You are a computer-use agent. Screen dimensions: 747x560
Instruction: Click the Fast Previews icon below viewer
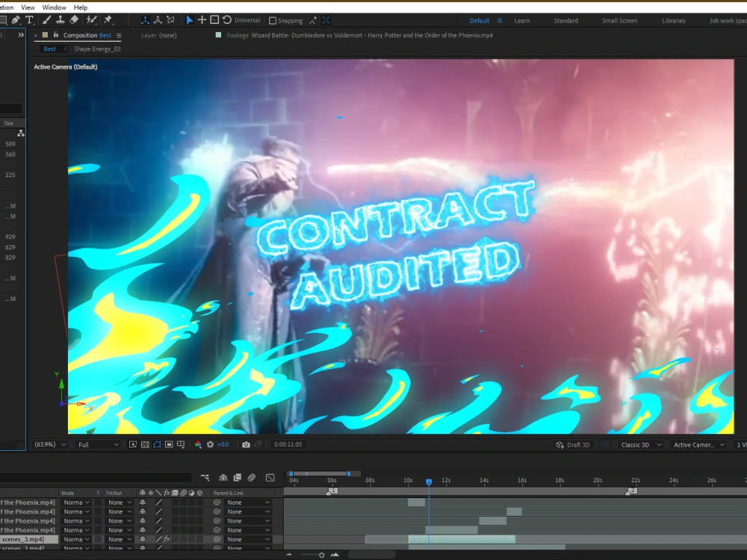[133, 444]
